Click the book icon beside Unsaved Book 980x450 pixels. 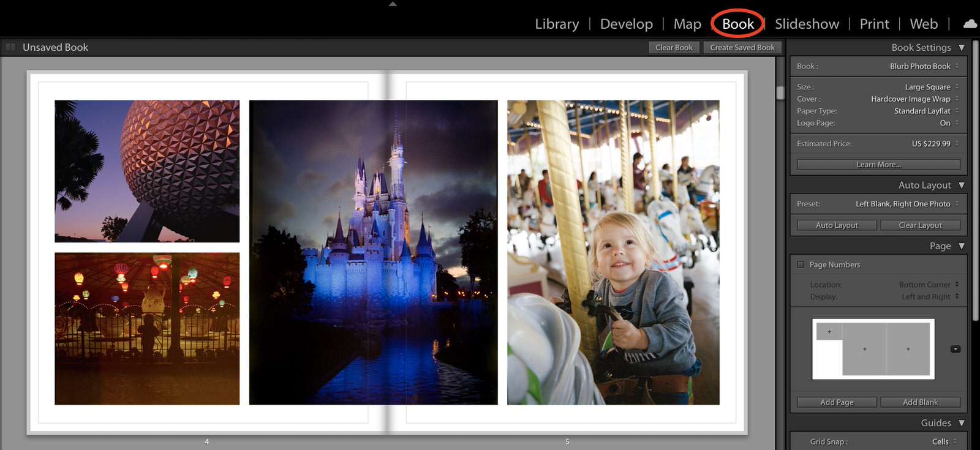pyautogui.click(x=10, y=47)
